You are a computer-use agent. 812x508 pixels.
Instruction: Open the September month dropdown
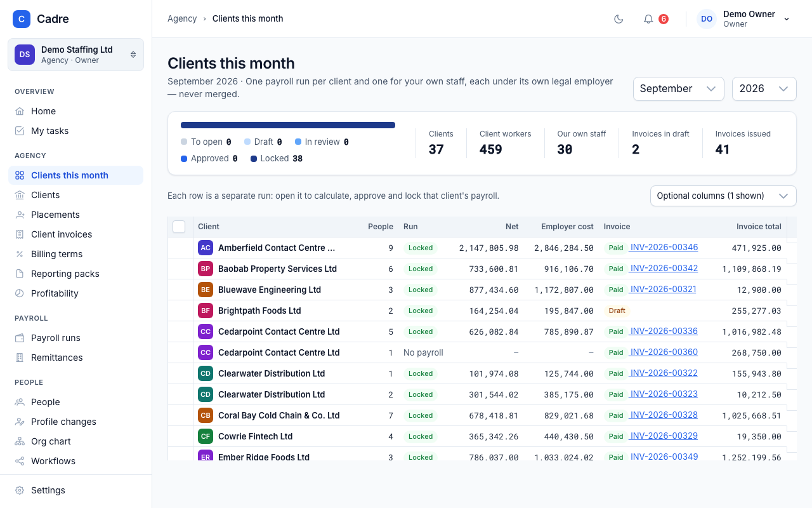(x=679, y=89)
